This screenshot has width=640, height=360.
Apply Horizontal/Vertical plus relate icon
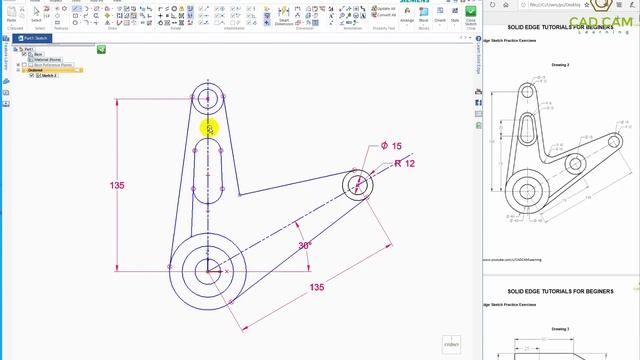[160, 16]
